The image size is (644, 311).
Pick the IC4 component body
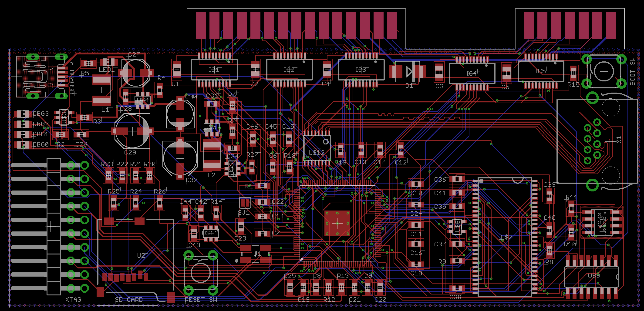(472, 74)
